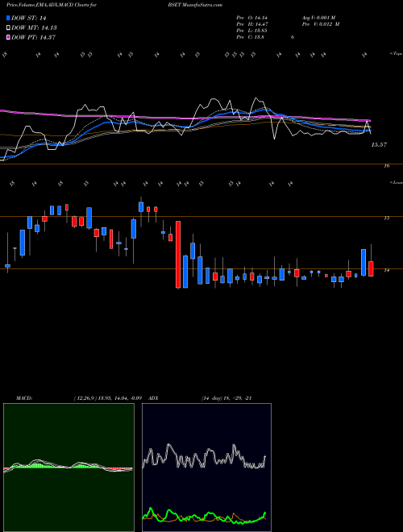Screen dimensions: 403x532
Task: Select the 'DOW MT: 14.13' legend label
Action: (x=34, y=28)
